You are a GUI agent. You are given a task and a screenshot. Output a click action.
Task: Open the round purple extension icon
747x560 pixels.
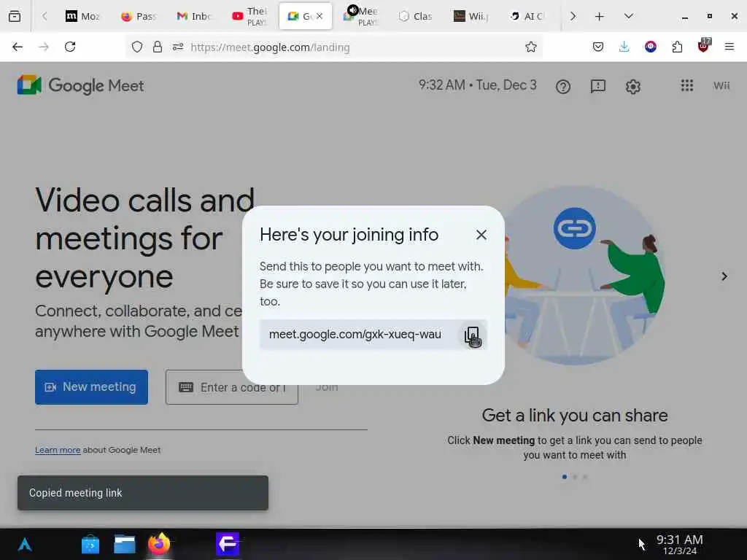[x=651, y=47]
